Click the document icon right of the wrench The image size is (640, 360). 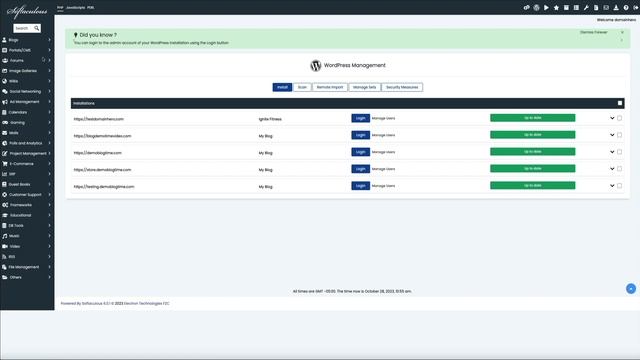point(596,8)
